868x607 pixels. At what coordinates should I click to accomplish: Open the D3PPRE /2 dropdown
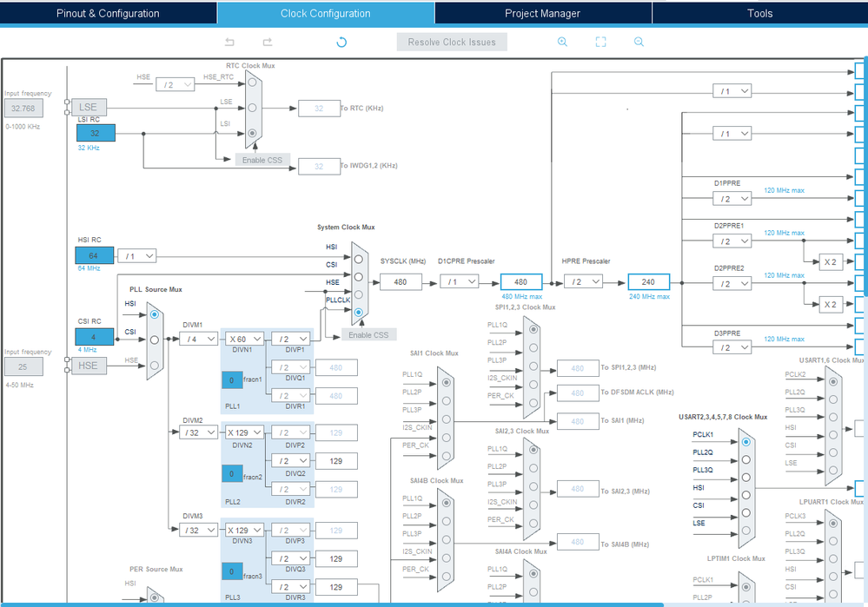tap(732, 347)
